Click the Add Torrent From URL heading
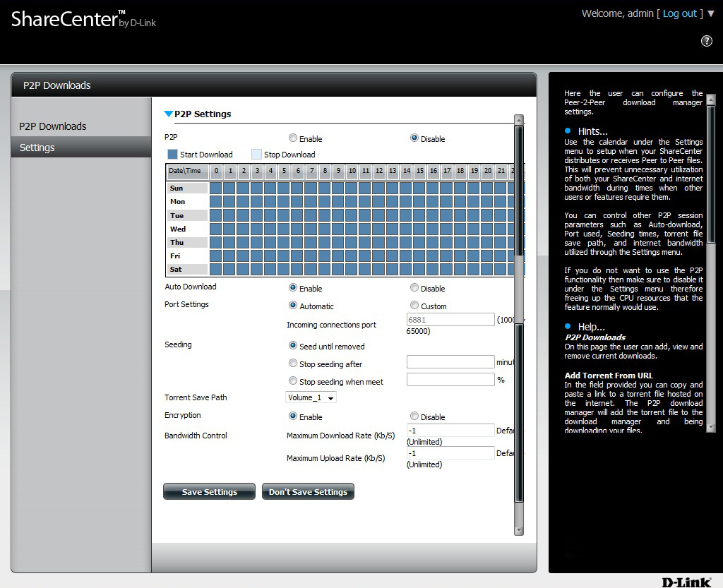This screenshot has width=723, height=588. click(x=609, y=376)
